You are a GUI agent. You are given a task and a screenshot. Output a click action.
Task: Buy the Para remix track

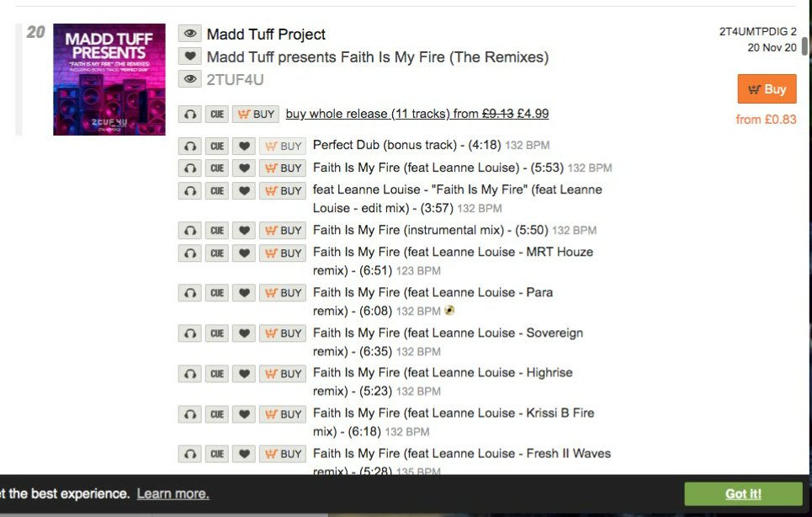283,293
